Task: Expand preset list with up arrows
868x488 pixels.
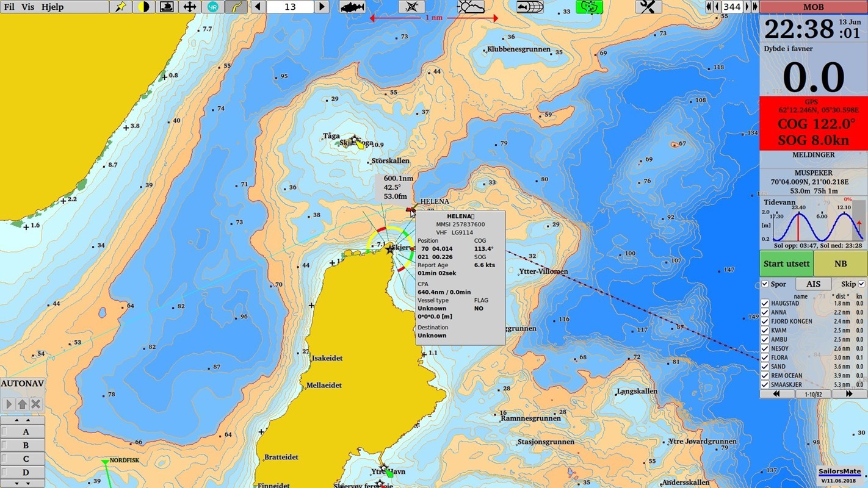Action: pos(23,420)
